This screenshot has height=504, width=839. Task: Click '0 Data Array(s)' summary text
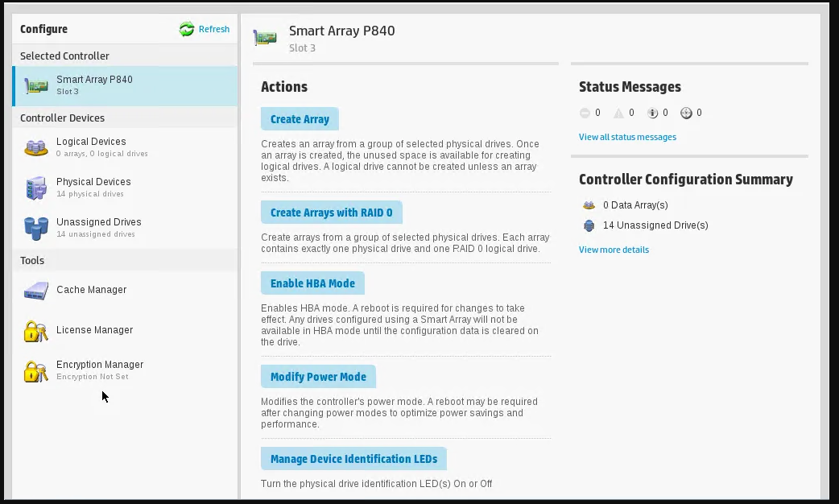635,205
